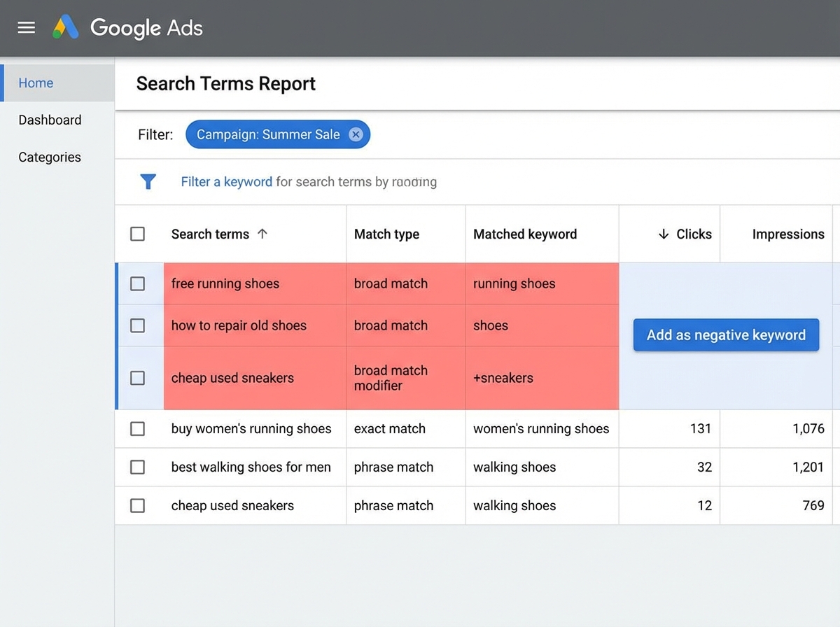Check the 'best walking shoes for men' row
The image size is (840, 627).
[x=137, y=467]
